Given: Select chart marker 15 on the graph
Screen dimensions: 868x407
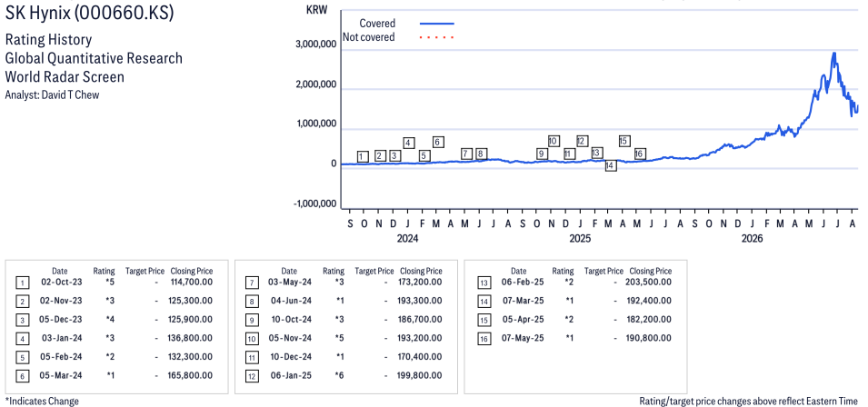Looking at the screenshot, I should pyautogui.click(x=624, y=141).
